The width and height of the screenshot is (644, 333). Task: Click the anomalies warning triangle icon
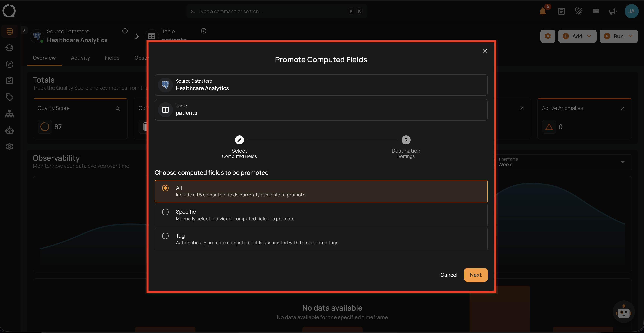point(549,127)
